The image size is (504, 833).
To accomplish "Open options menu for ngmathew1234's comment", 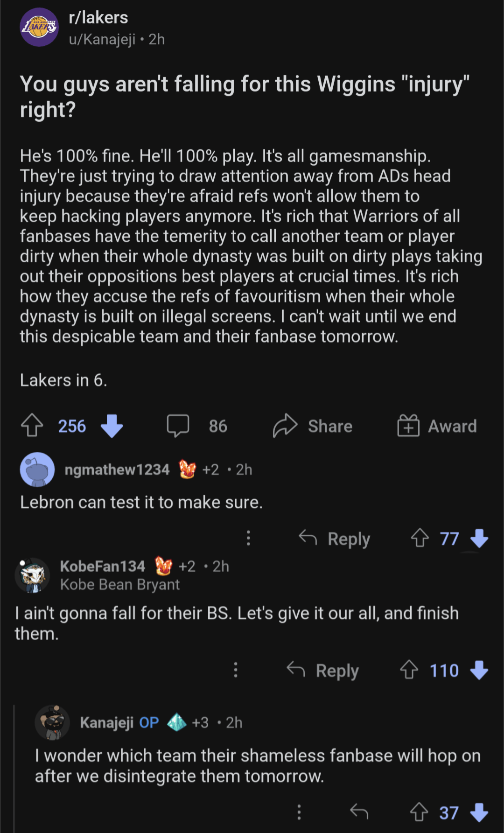I will click(248, 538).
